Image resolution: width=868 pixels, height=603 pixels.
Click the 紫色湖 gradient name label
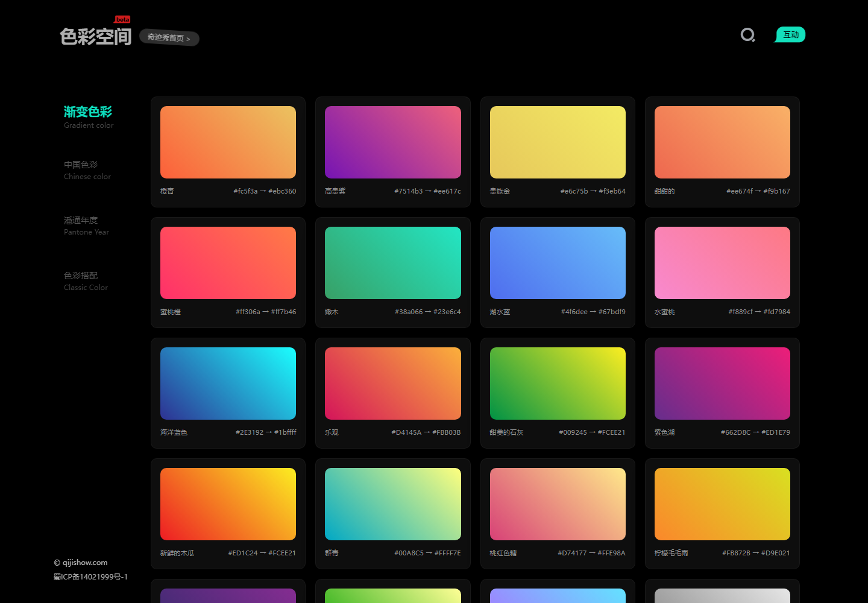664,432
